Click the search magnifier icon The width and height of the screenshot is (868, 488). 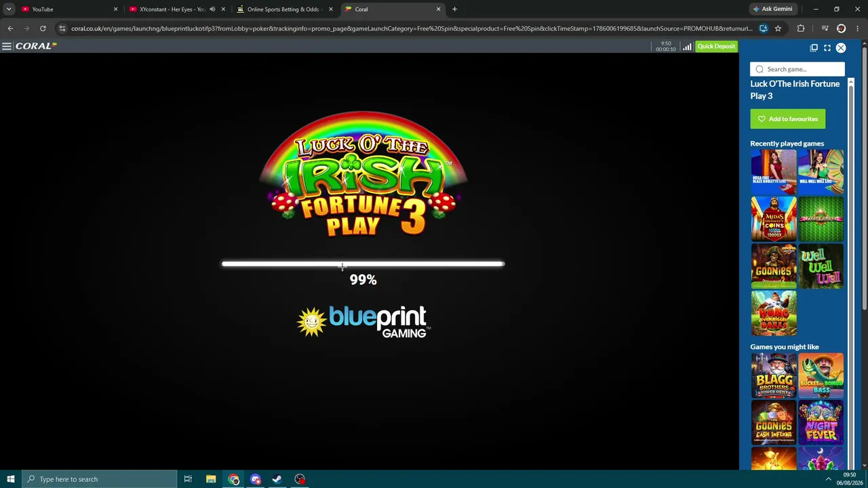point(759,69)
